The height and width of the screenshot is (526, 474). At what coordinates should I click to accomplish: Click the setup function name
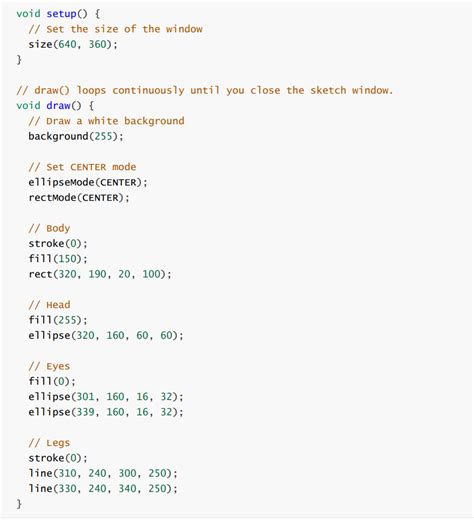tap(61, 14)
